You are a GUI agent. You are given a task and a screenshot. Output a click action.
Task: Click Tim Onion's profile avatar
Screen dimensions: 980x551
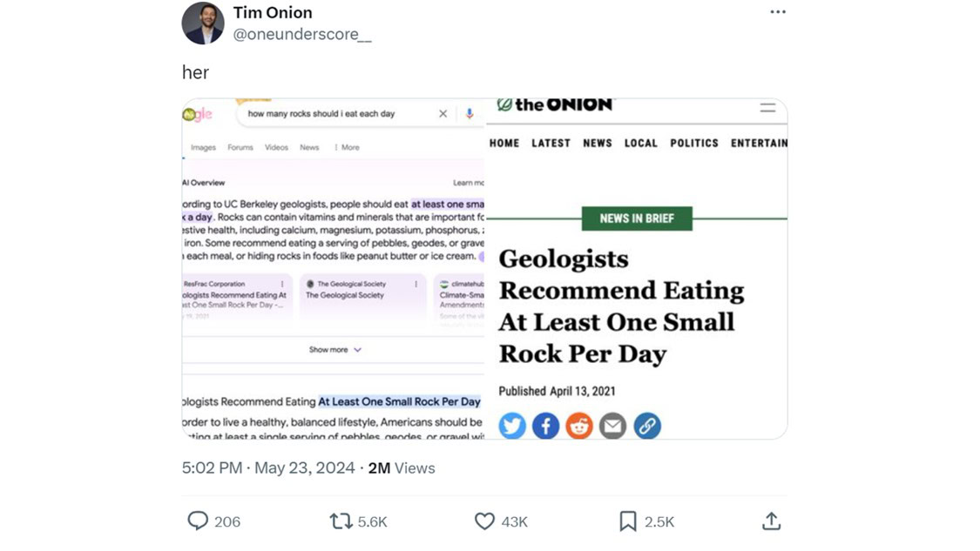pos(203,23)
